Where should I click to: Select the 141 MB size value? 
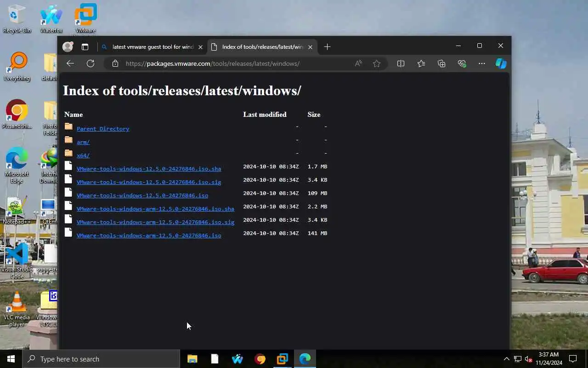pos(317,233)
